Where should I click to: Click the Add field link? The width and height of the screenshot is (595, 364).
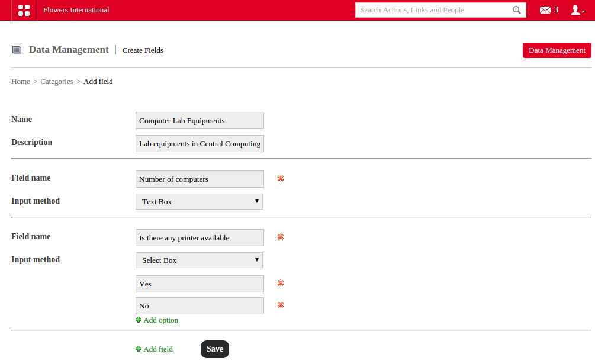click(158, 349)
